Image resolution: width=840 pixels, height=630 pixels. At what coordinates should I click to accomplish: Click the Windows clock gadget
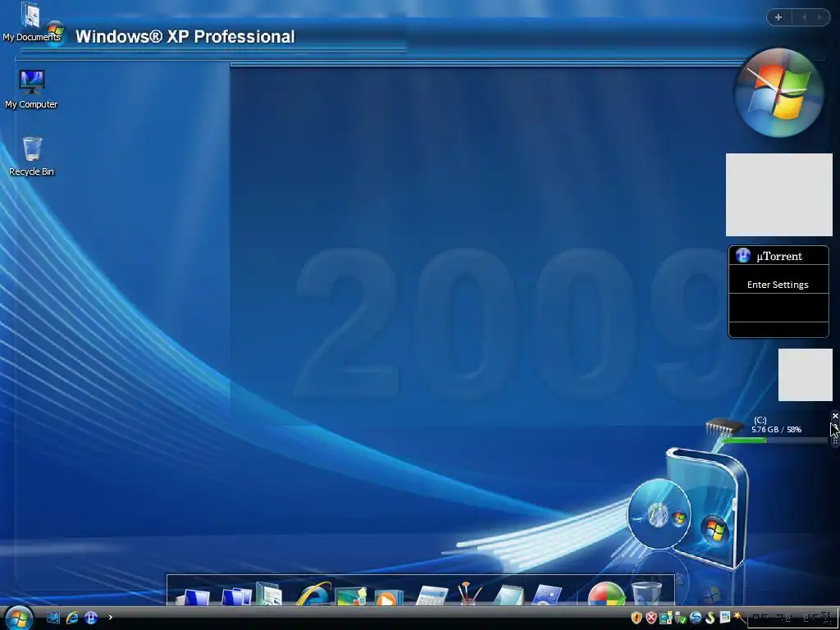[x=779, y=92]
